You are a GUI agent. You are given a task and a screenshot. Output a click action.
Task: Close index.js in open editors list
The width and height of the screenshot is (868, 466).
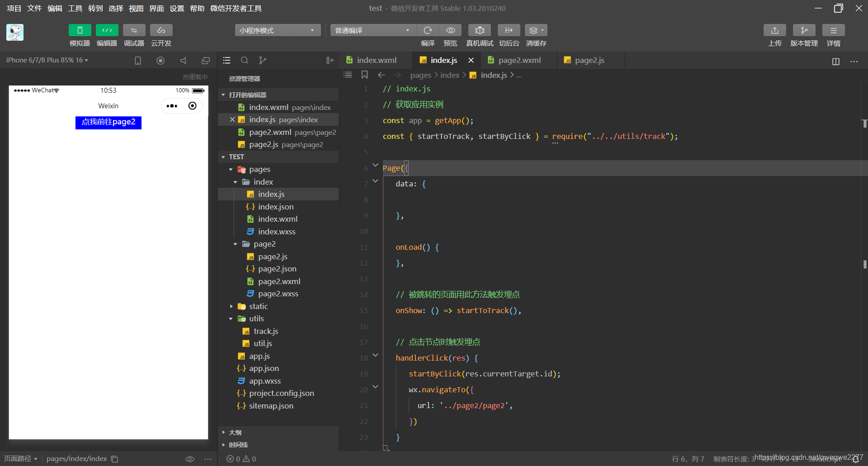232,119
